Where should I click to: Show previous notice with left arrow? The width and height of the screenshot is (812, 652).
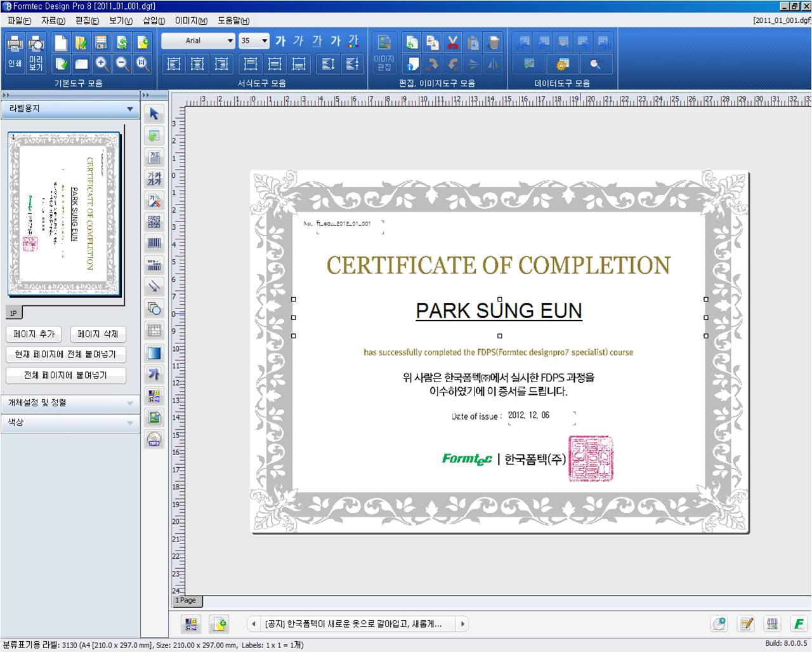254,624
